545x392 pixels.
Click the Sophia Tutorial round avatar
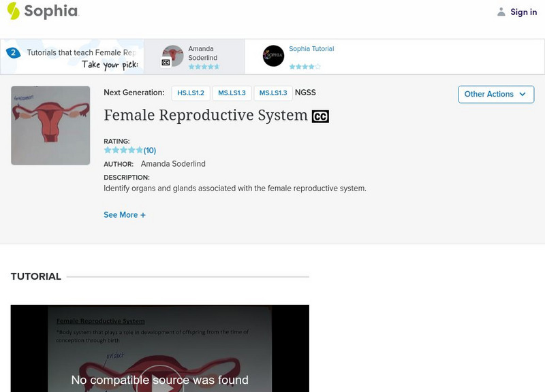(273, 56)
